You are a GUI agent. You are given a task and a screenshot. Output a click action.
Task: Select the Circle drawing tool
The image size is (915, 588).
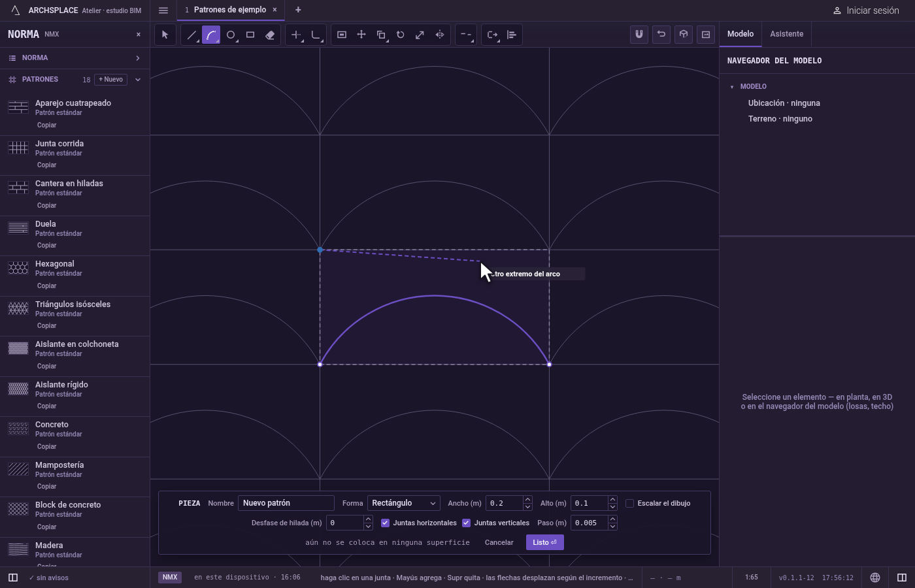point(231,35)
